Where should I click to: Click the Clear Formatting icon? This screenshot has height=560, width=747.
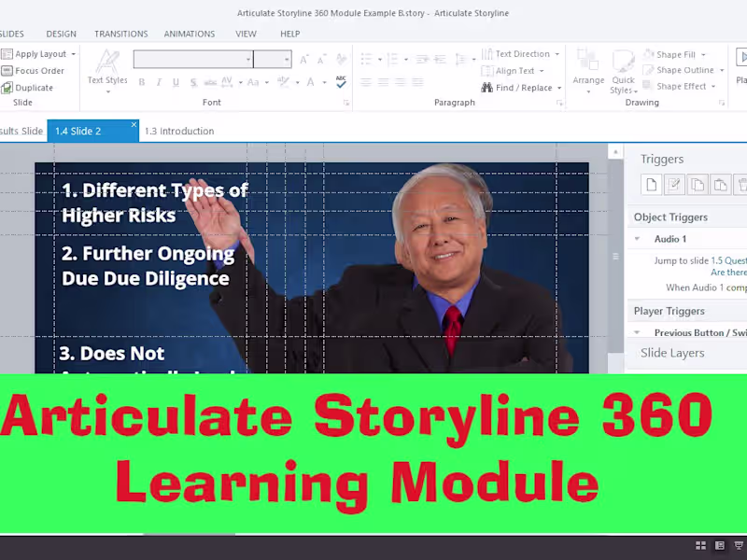coord(341,59)
